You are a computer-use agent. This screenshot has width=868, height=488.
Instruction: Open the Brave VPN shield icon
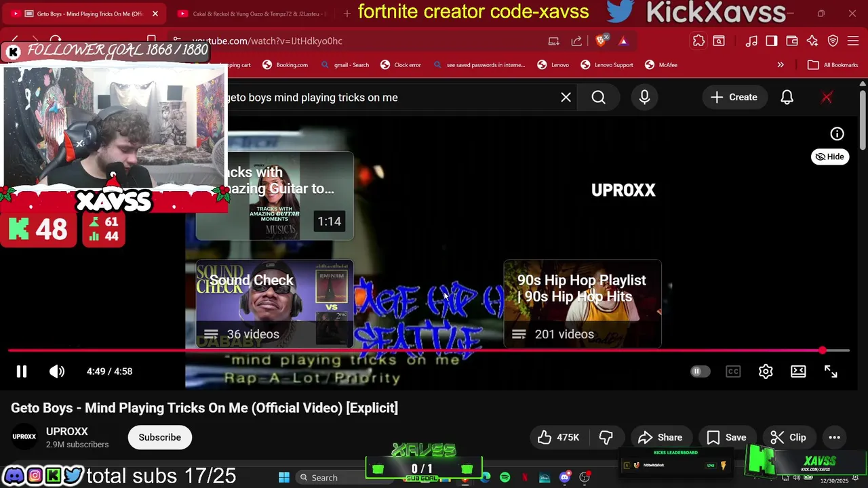pyautogui.click(x=833, y=41)
